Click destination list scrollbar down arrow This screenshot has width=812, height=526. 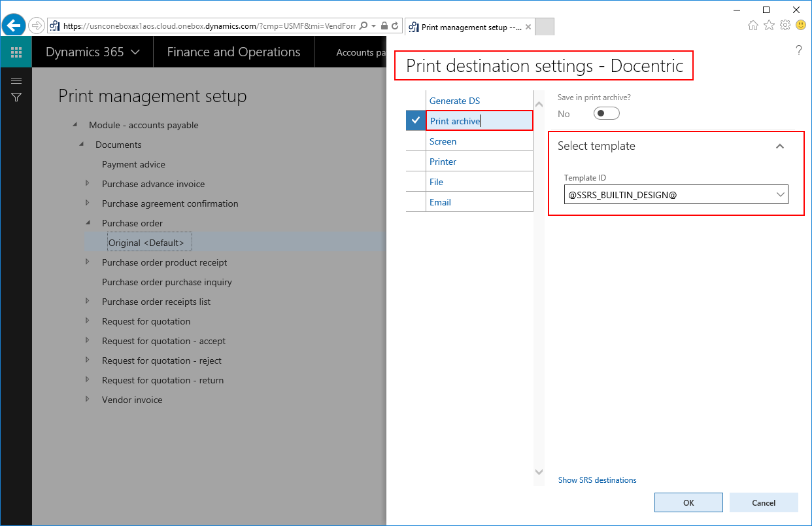539,471
